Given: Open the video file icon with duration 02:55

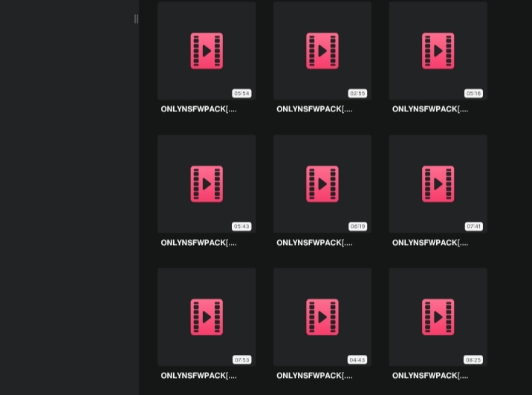Looking at the screenshot, I should 322,50.
